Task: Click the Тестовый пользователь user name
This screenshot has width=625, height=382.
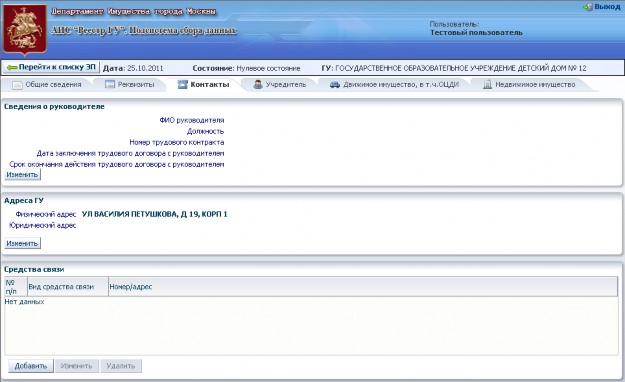Action: click(476, 33)
